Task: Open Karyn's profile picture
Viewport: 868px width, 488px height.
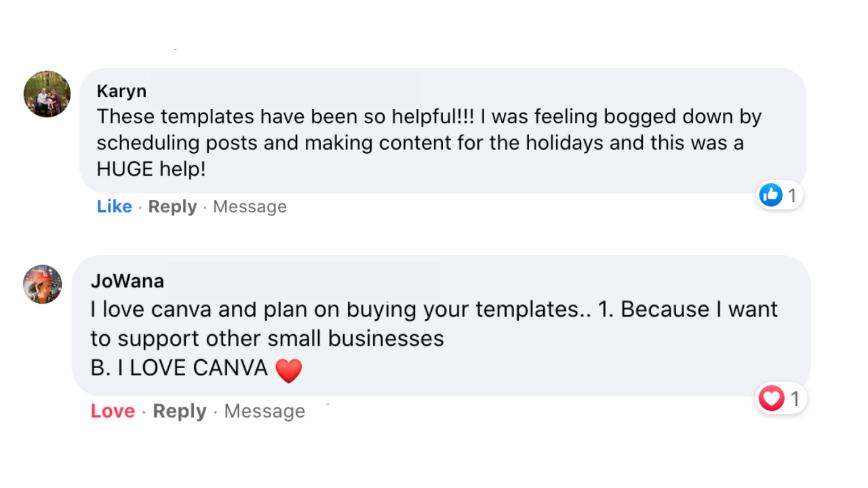Action: [47, 94]
